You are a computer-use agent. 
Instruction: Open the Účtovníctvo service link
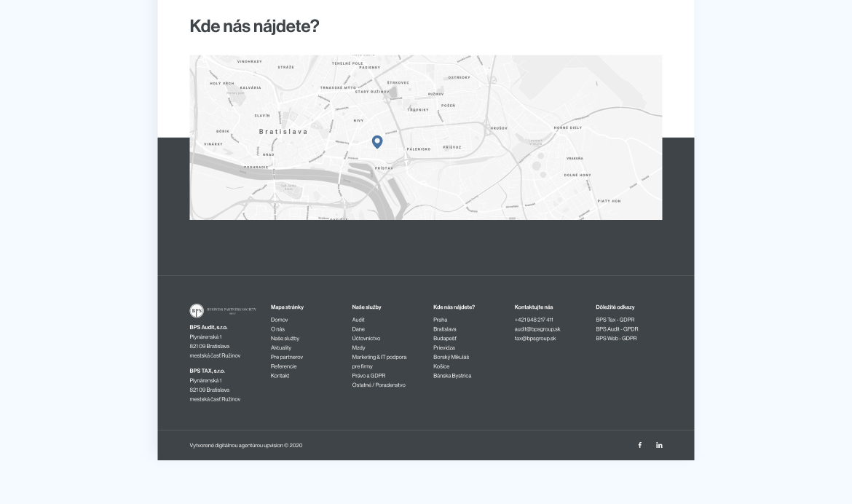point(366,339)
